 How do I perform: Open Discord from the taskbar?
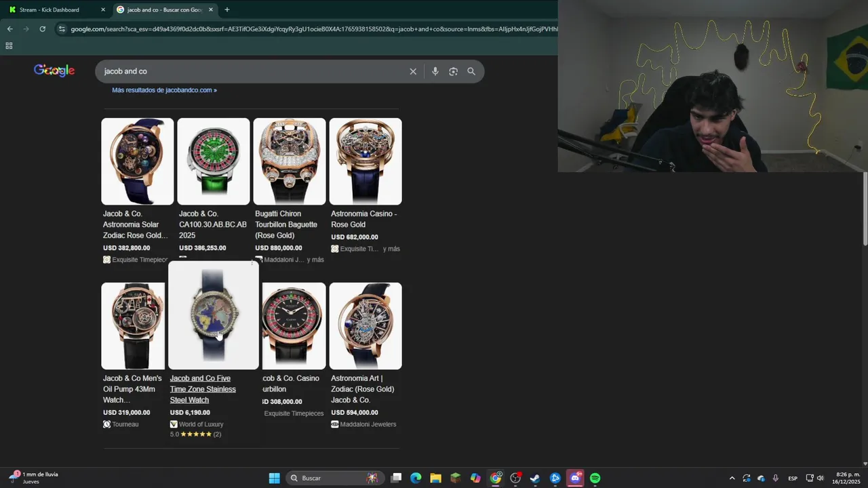tap(575, 478)
